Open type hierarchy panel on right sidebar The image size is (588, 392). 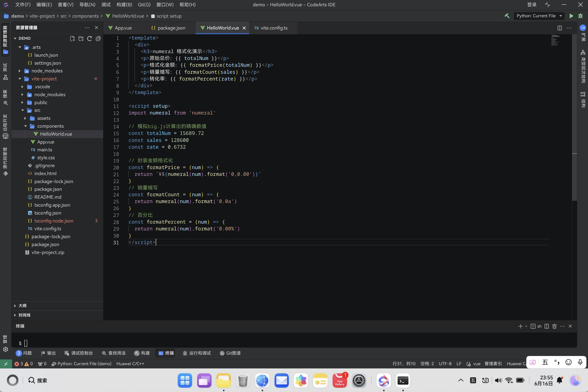[583, 67]
